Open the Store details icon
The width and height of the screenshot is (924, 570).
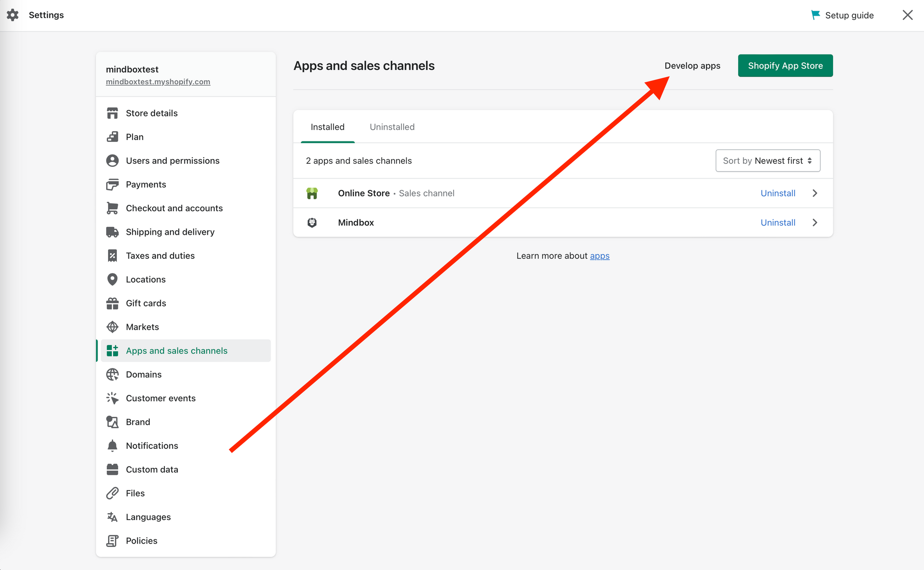click(x=112, y=113)
